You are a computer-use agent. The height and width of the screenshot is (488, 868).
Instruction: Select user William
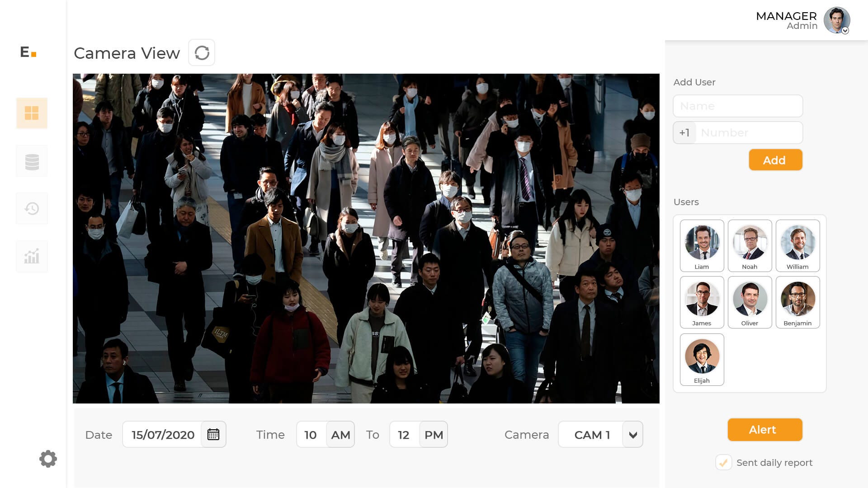pyautogui.click(x=797, y=246)
